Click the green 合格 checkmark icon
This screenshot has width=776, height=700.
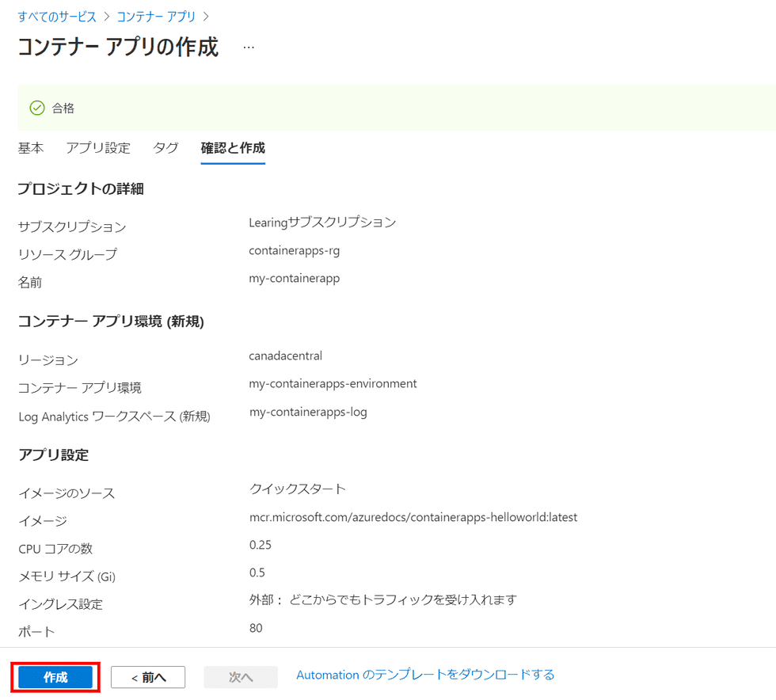coord(37,108)
